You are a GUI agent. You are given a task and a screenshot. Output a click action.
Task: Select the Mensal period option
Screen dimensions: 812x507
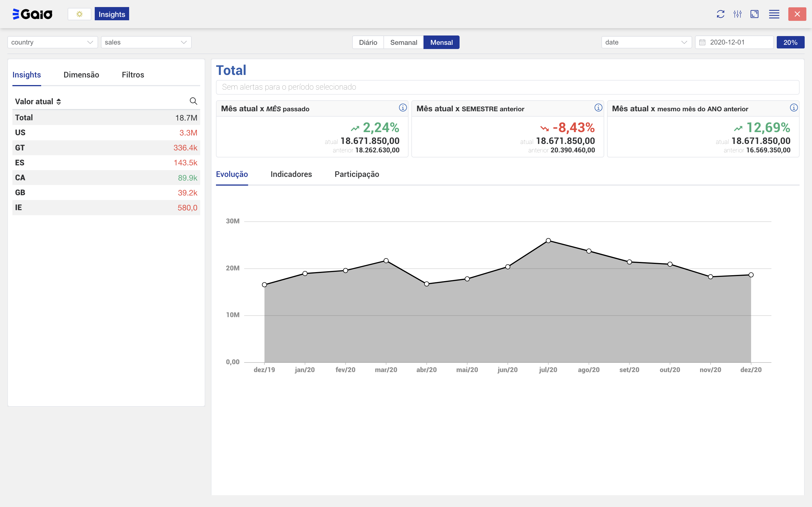click(x=441, y=43)
